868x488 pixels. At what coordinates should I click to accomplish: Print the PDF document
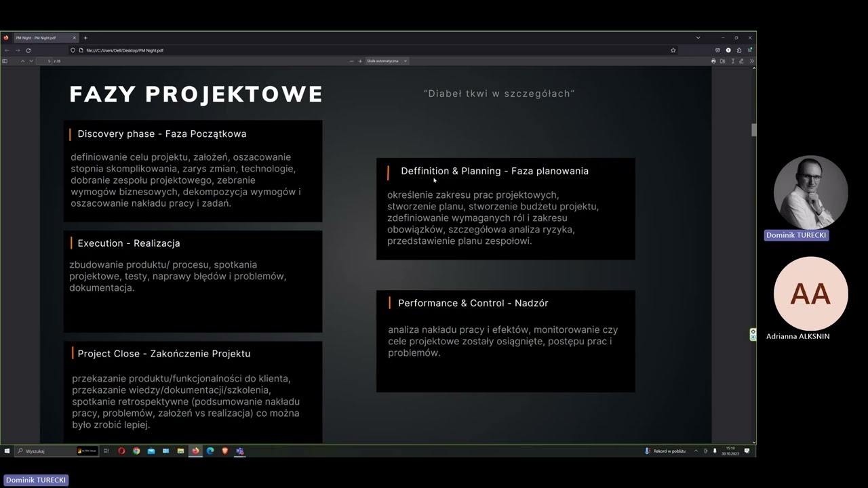[x=713, y=61]
